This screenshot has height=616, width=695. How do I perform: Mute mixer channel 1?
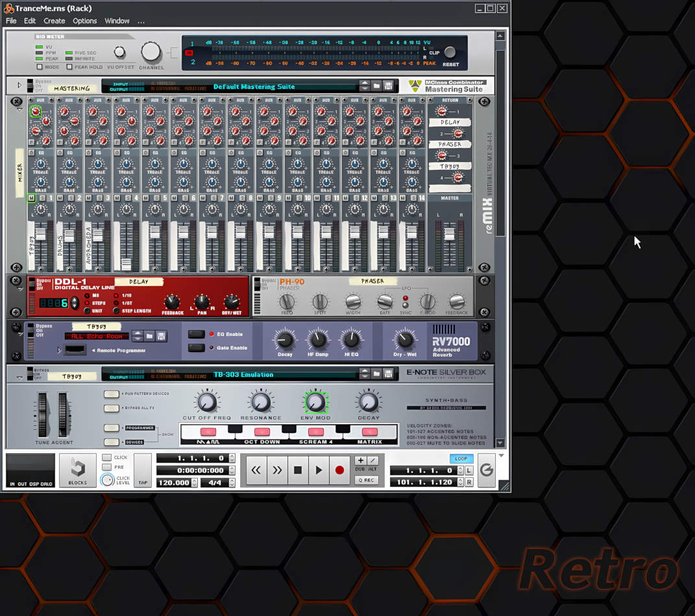[x=31, y=198]
